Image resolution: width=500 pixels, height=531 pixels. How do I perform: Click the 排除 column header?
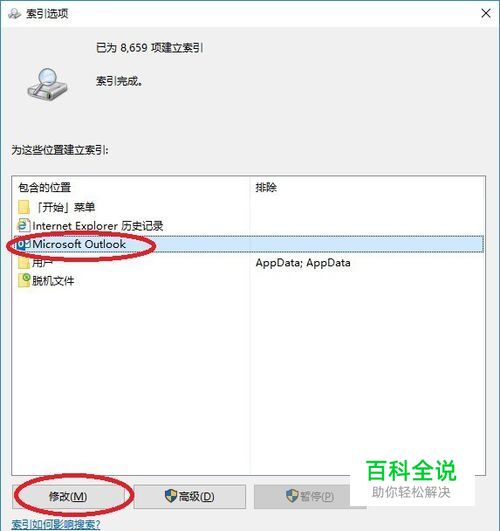tap(266, 187)
